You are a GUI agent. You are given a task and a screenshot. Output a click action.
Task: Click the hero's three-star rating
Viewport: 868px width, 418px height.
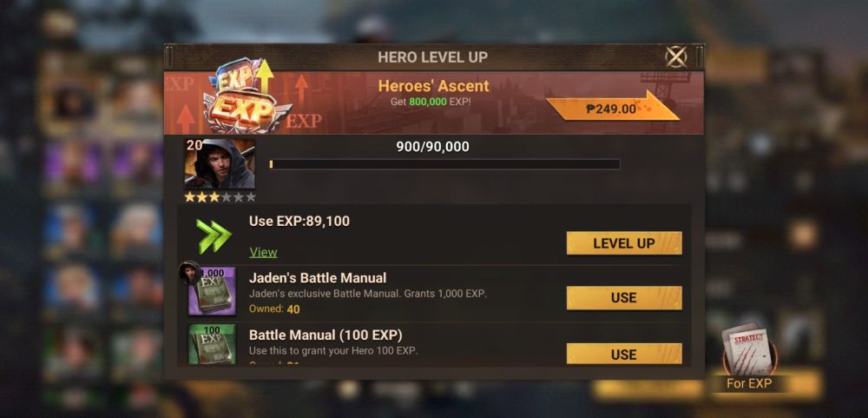220,196
